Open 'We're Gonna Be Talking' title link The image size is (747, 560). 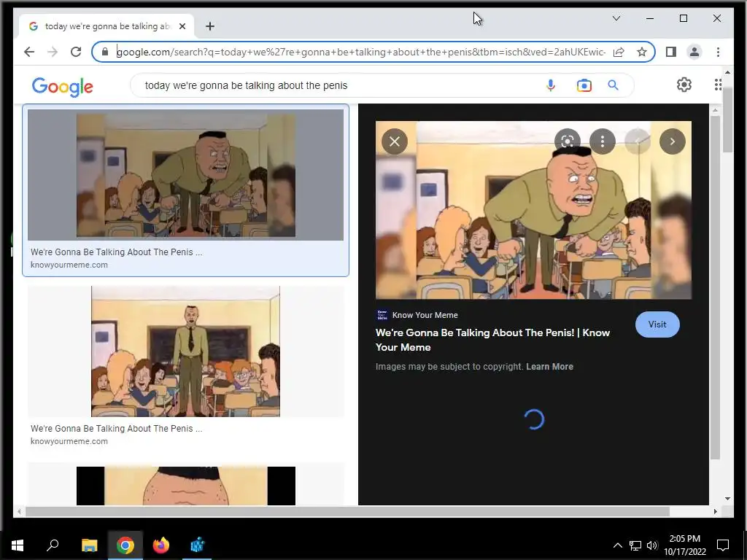(x=492, y=340)
